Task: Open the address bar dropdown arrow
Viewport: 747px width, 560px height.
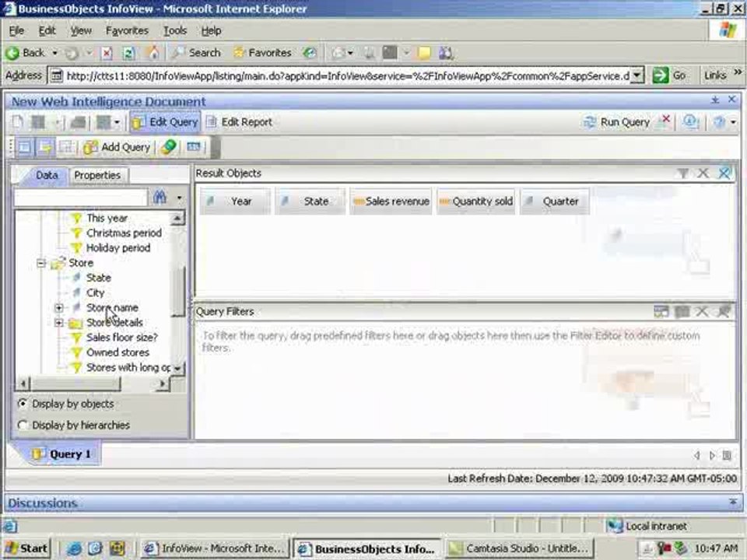Action: pyautogui.click(x=637, y=75)
